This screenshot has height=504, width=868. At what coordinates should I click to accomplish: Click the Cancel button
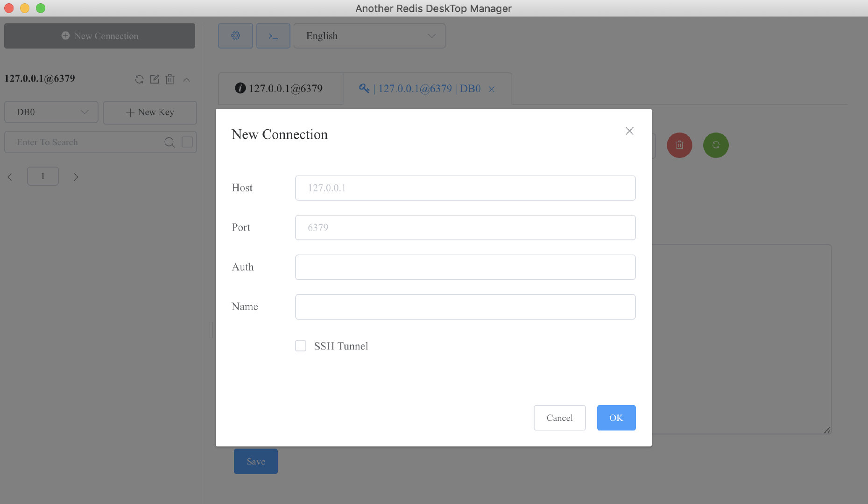[560, 418]
